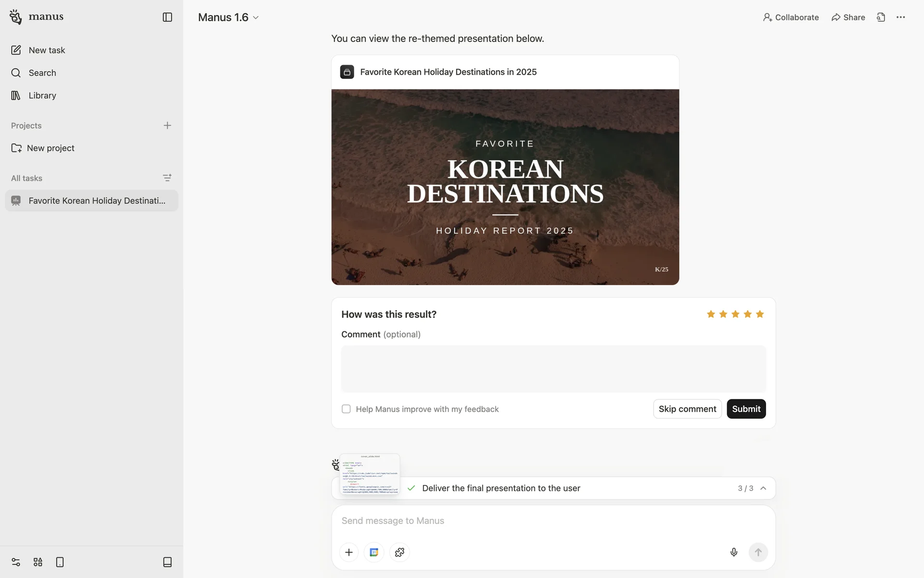Open the settings sliders icon bottom-left
Viewport: 924px width, 578px height.
click(x=16, y=562)
